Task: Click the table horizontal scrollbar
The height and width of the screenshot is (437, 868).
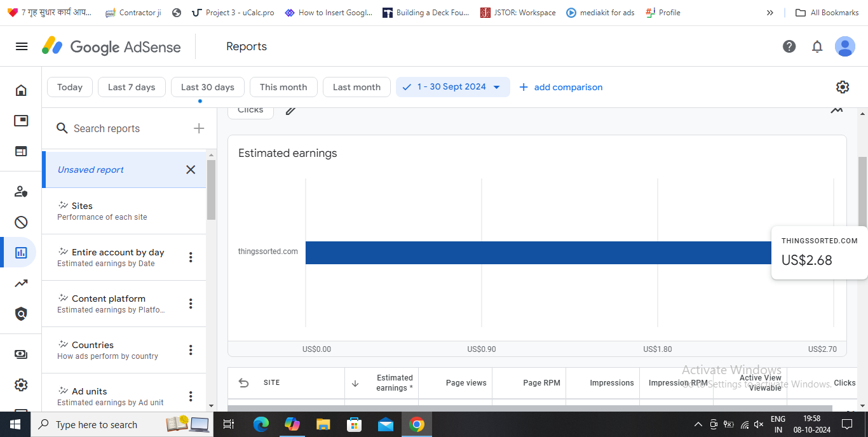Action: point(530,408)
